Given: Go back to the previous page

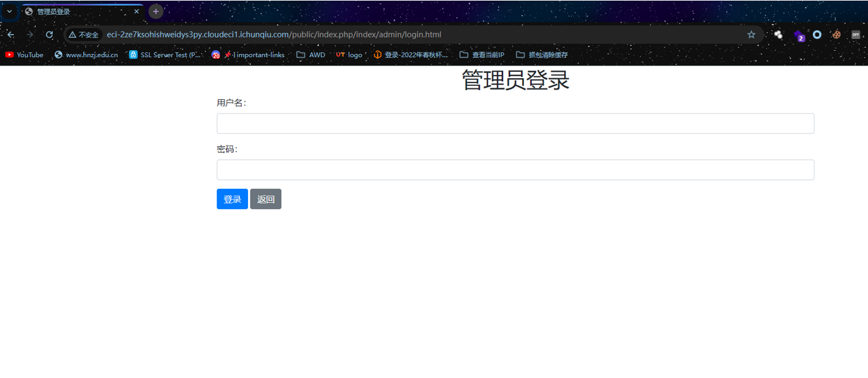Looking at the screenshot, I should (11, 34).
